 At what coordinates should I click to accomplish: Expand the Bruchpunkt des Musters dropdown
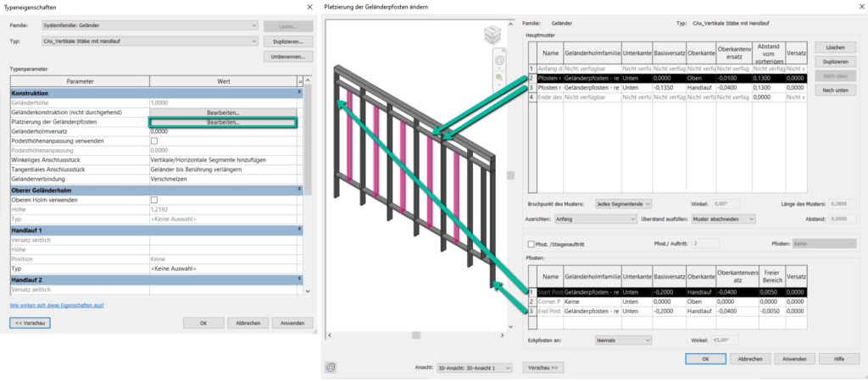pos(624,203)
